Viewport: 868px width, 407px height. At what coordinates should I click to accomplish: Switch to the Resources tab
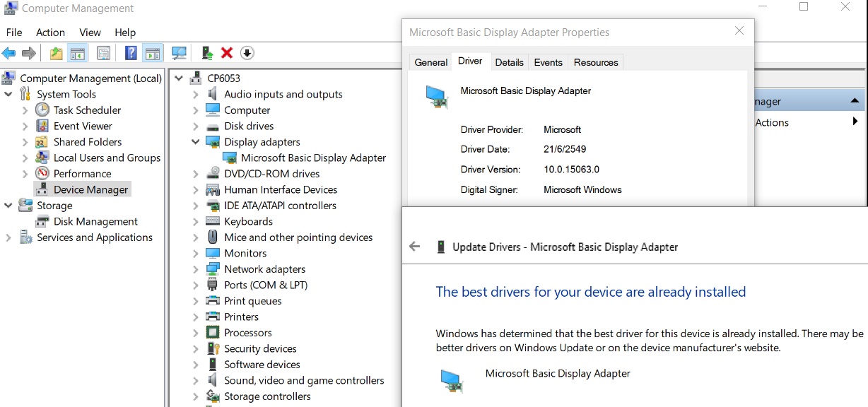pos(596,62)
